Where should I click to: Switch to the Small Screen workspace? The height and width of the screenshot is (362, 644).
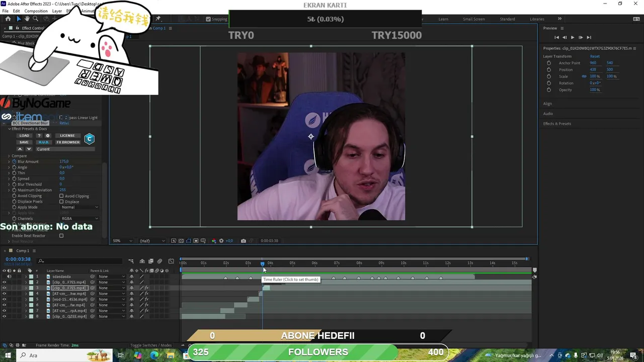point(474,19)
